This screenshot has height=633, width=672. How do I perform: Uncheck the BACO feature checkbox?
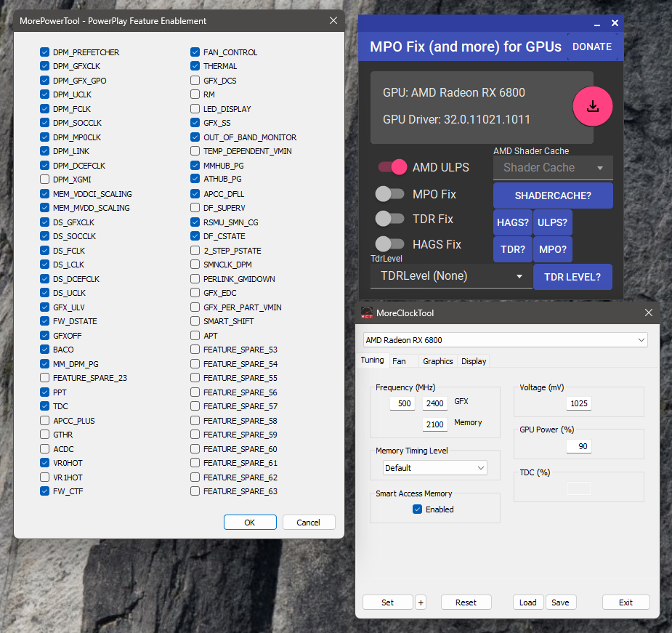coord(44,350)
